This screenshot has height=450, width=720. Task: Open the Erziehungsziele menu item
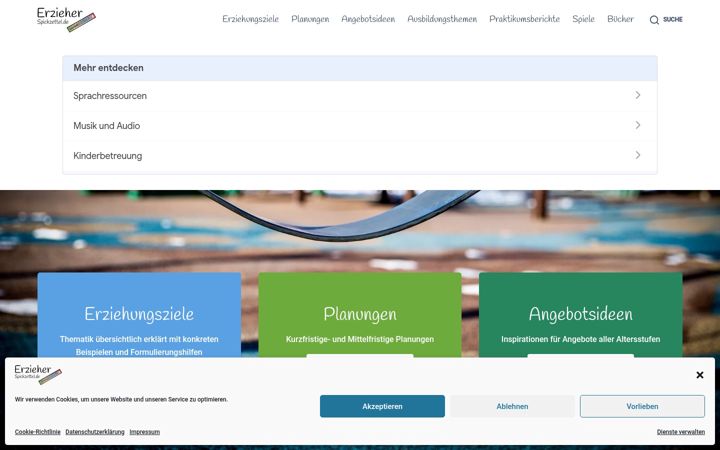(250, 19)
